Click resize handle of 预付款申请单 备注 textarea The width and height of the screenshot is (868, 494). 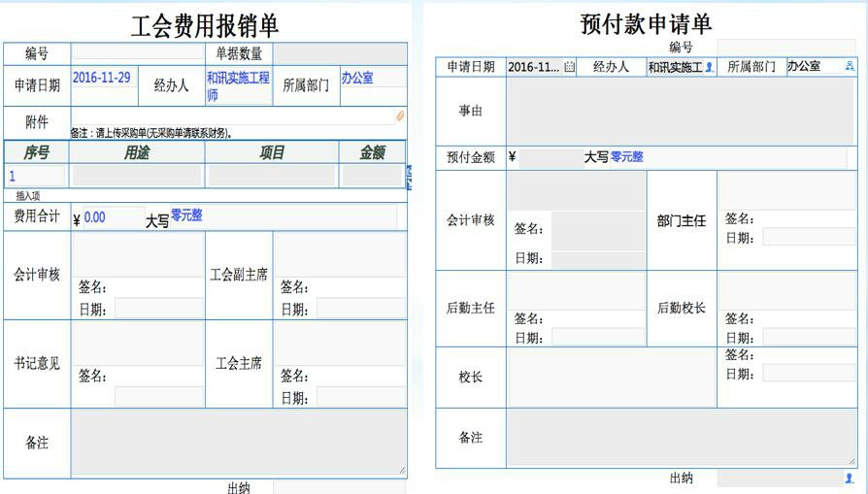pyautogui.click(x=851, y=461)
